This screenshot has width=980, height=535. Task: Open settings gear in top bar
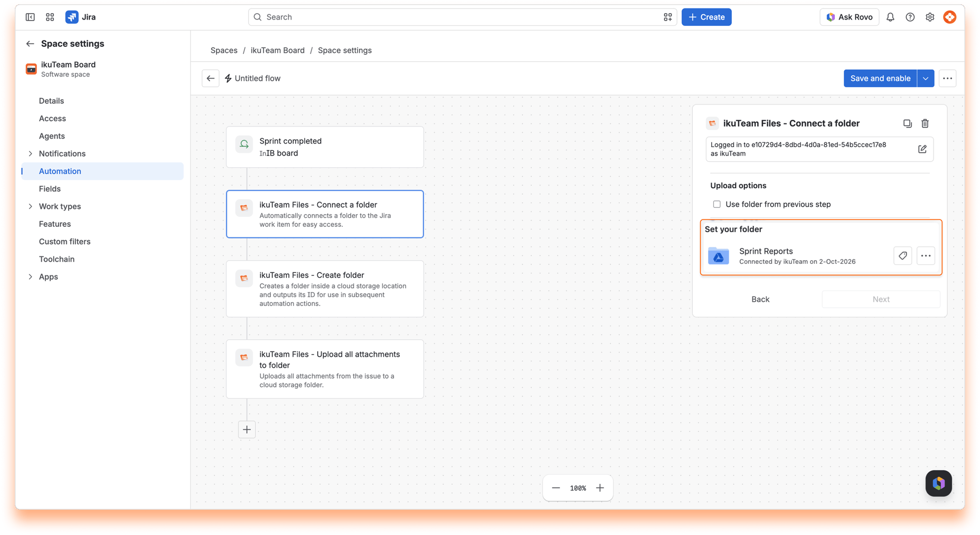pos(930,17)
